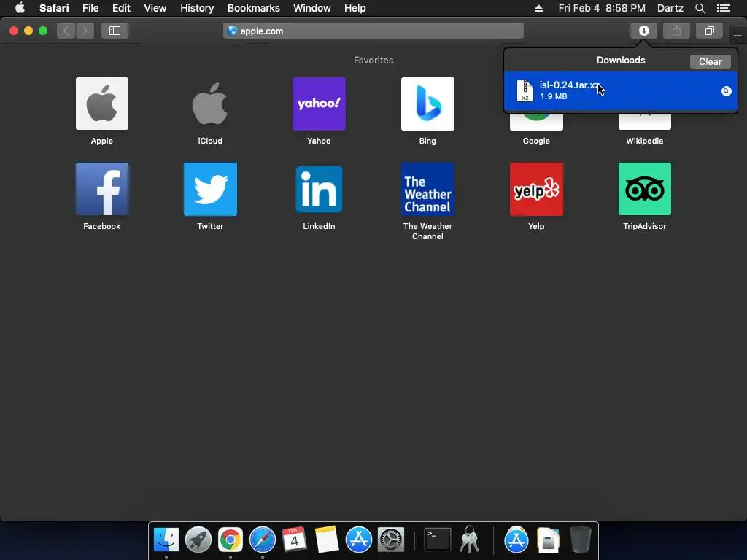Screen dimensions: 747x560
Task: Open Safari from the Dock
Action: pos(262,540)
